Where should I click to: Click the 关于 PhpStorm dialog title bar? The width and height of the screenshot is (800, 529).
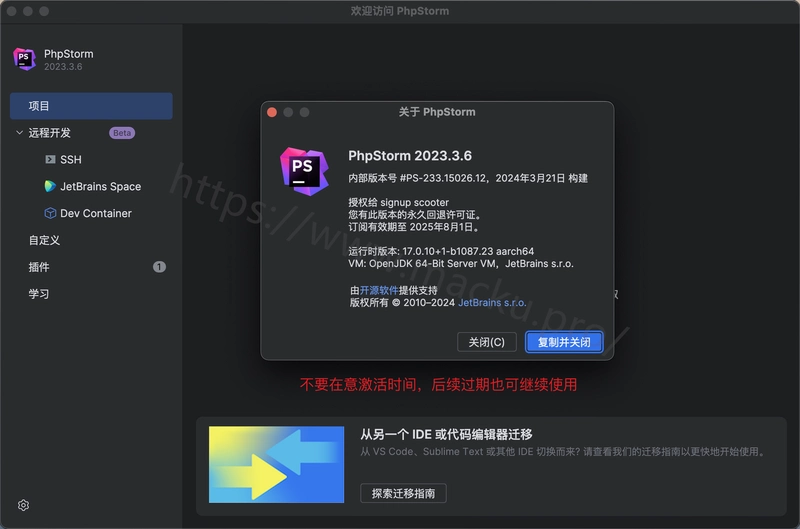[437, 112]
